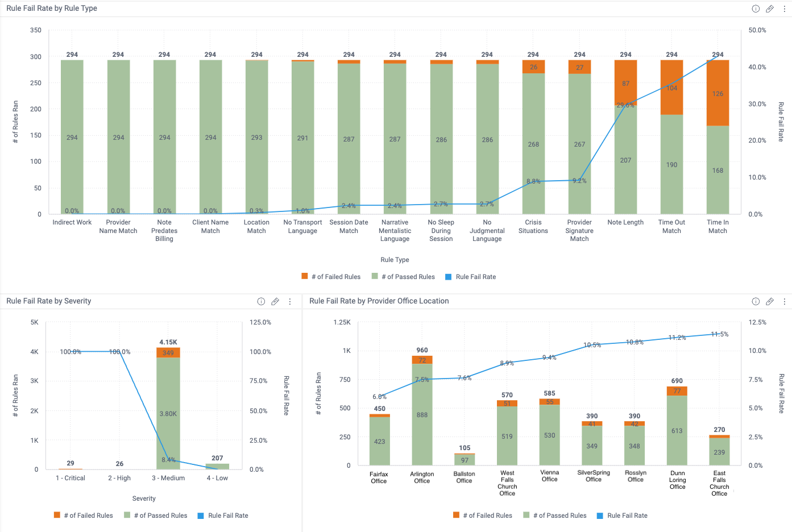Click the 'No Judgmental Language' axis label
The height and width of the screenshot is (532, 792).
(487, 230)
